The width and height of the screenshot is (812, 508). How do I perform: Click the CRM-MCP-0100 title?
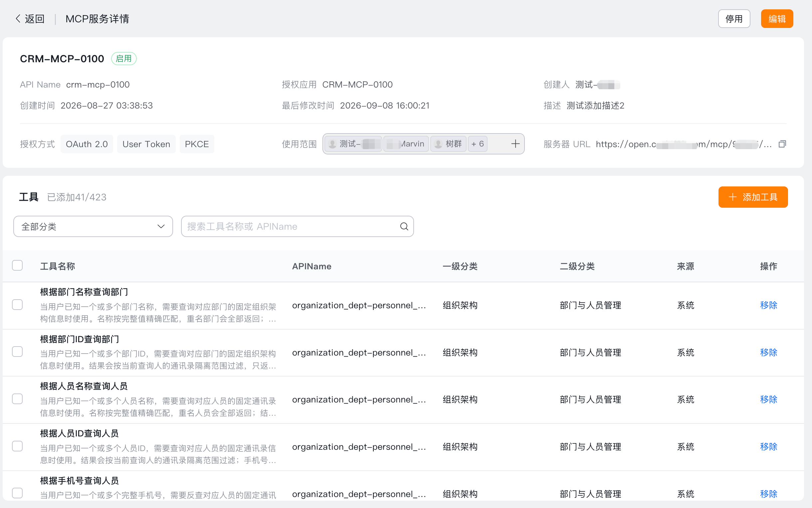62,59
